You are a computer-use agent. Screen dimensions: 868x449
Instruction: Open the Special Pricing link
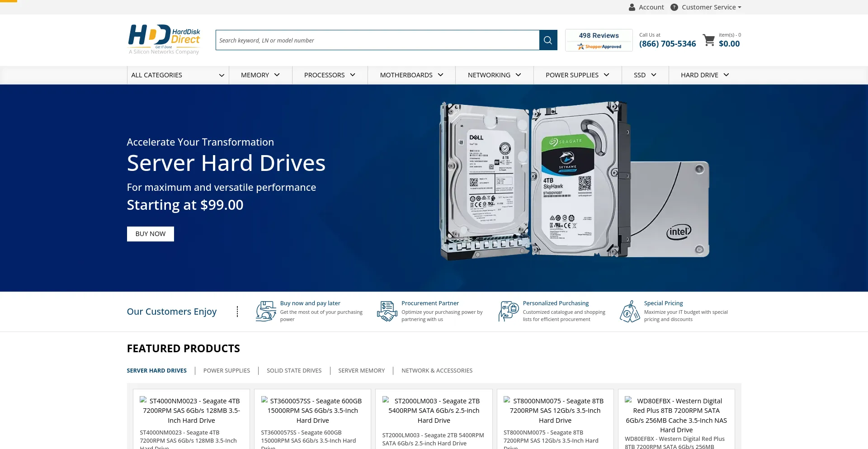[663, 303]
